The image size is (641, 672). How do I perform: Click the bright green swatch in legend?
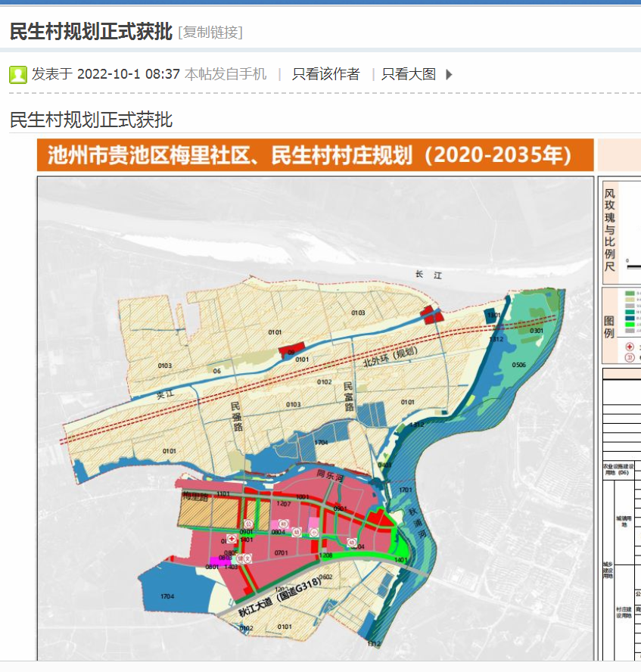coord(630,323)
